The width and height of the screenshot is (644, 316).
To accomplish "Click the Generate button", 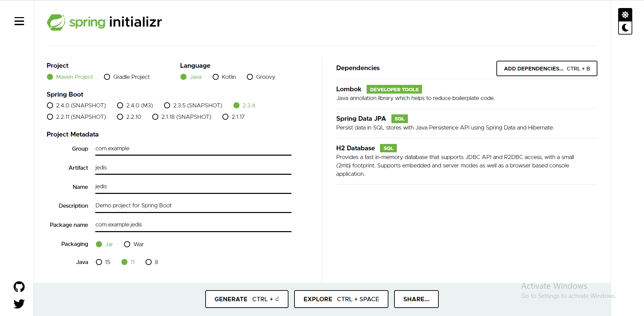I will pos(247,299).
